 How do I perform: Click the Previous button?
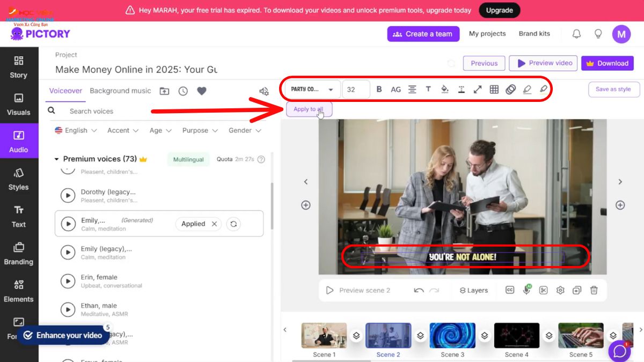pyautogui.click(x=484, y=63)
